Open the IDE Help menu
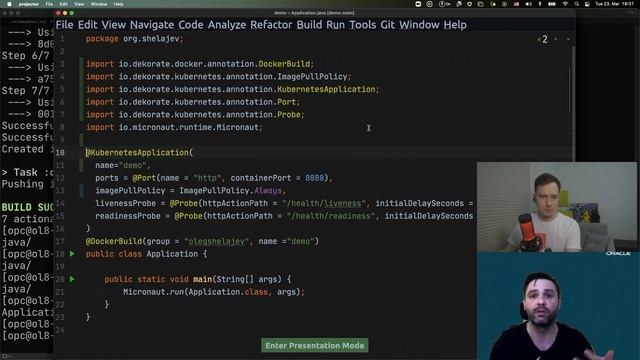This screenshot has width=640, height=360. click(455, 25)
